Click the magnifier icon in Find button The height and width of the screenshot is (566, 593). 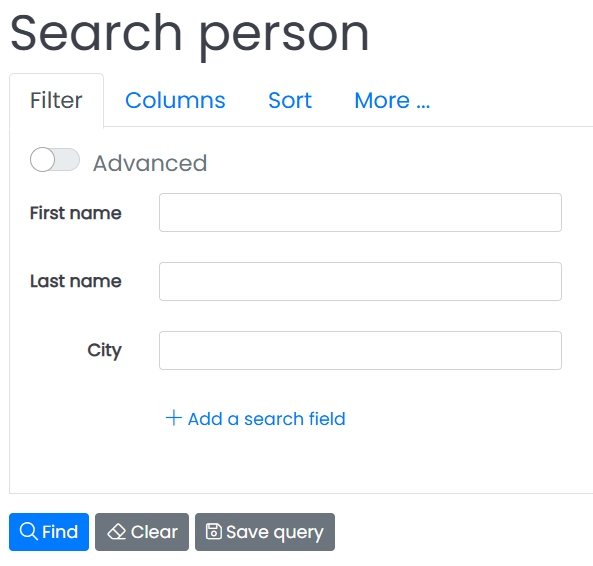(x=29, y=531)
